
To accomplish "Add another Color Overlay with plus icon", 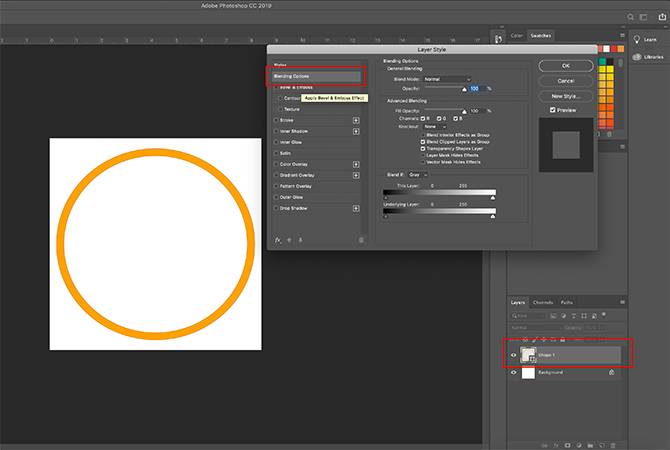I will pos(356,165).
